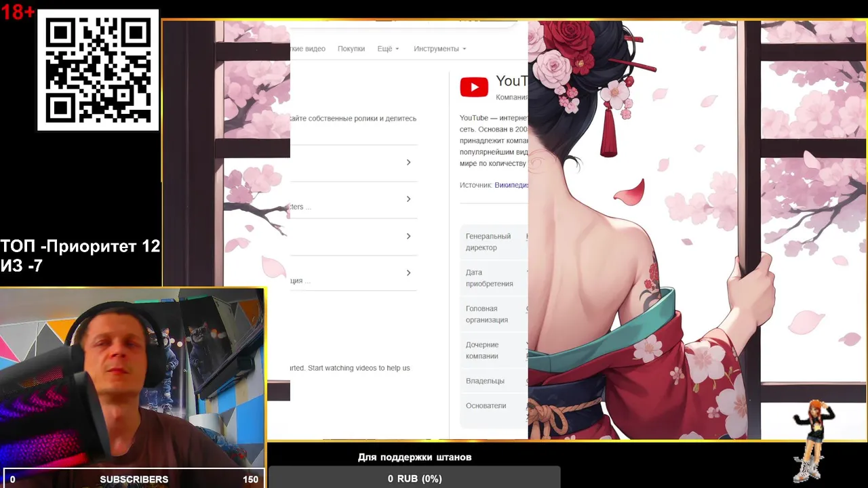Select the 'Дата приобретения' row label
This screenshot has height=488, width=868.
(x=489, y=279)
